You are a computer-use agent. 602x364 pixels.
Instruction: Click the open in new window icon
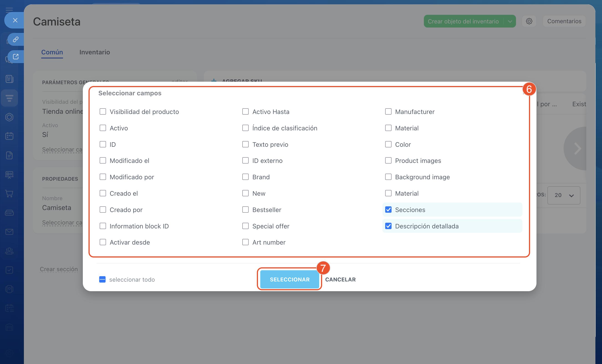(x=16, y=57)
